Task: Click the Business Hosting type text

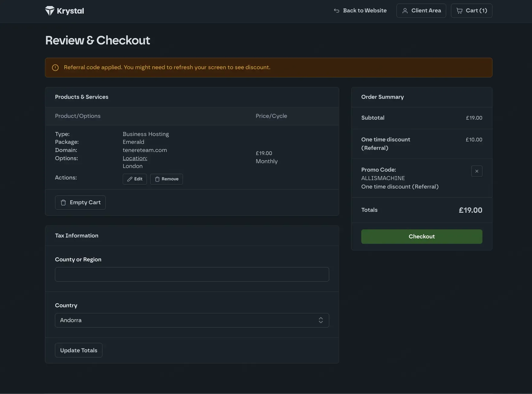Action: (x=146, y=134)
